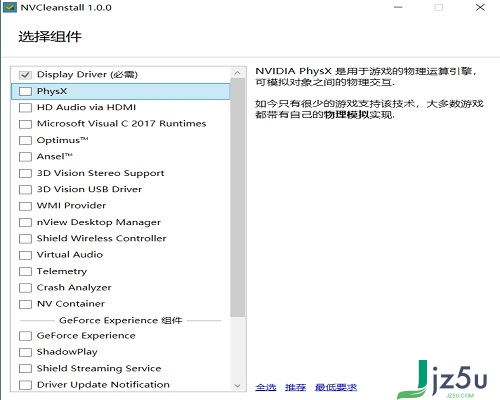Click the component list scrollbar thumb
The height and width of the screenshot is (400, 500).
237,198
